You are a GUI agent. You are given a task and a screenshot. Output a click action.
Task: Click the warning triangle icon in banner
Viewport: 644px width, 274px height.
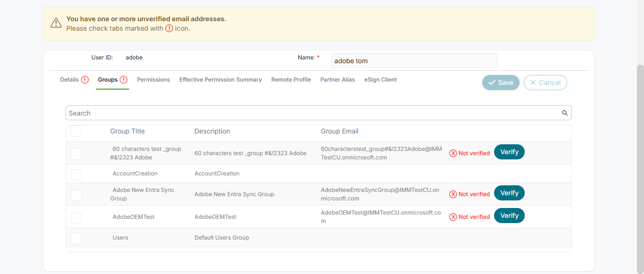click(56, 23)
